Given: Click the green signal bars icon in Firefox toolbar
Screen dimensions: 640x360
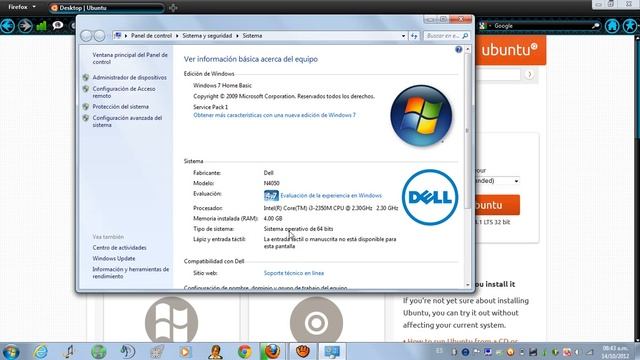Looking at the screenshot, I should [42, 26].
